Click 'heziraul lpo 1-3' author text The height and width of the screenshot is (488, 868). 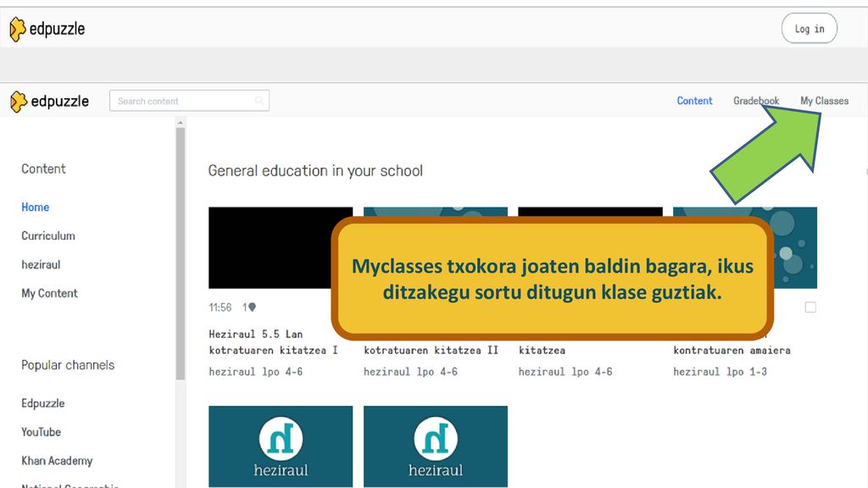(x=721, y=372)
